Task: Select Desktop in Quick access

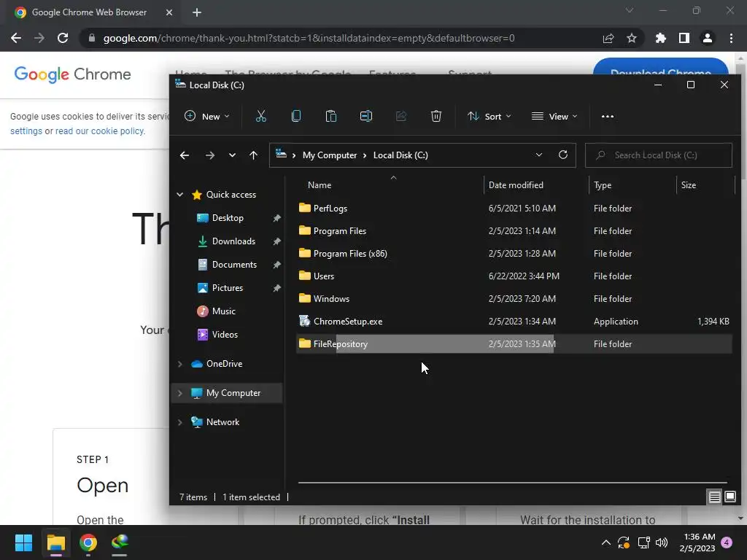Action: (228, 217)
